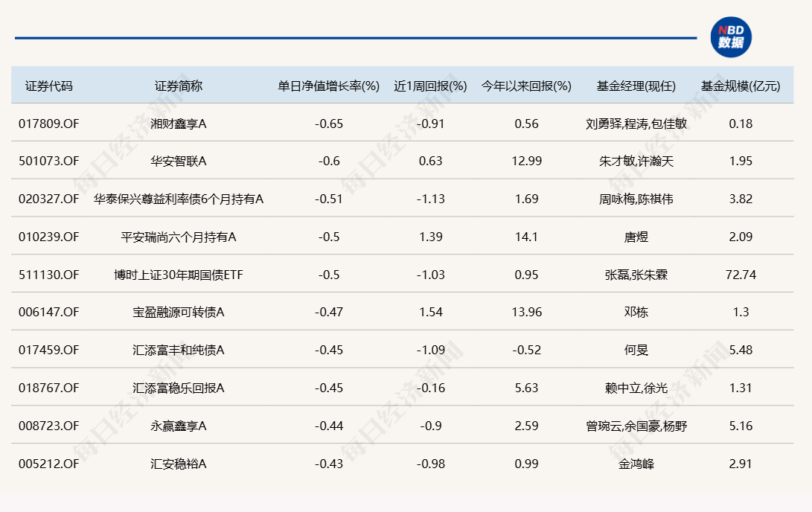Select manager cell 曾琬云,余国豪,杨野
The width and height of the screenshot is (812, 512).
636,426
